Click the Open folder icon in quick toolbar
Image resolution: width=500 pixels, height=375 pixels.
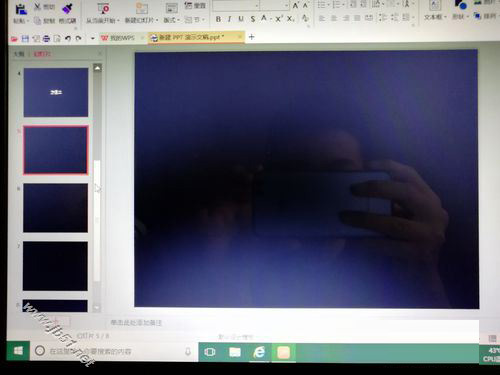(x=14, y=39)
